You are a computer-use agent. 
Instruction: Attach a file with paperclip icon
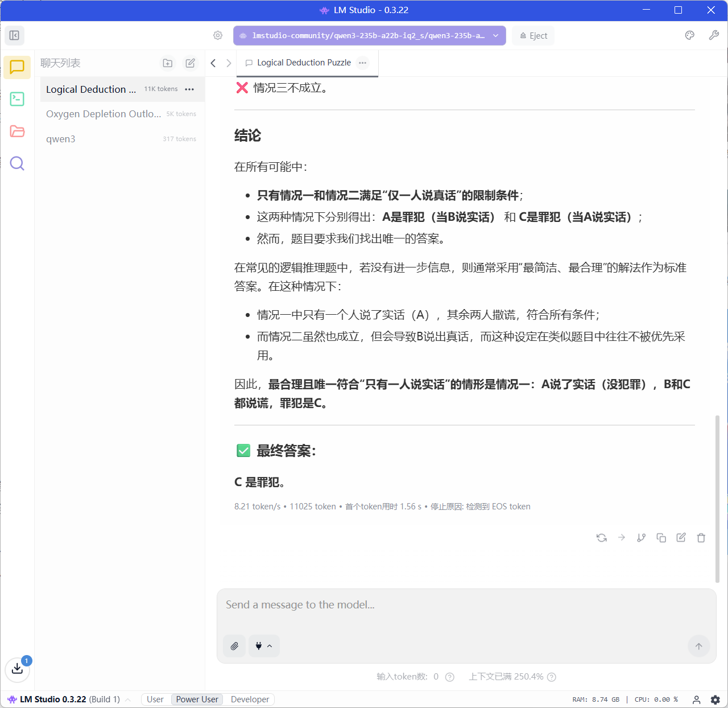[234, 646]
